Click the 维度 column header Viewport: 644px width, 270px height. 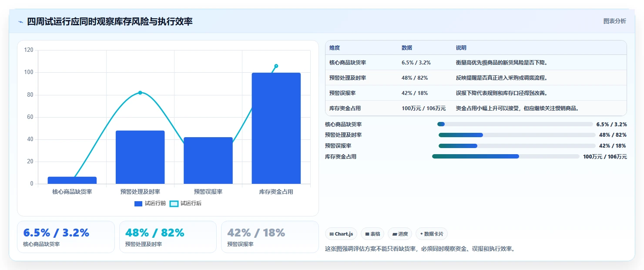tap(335, 48)
